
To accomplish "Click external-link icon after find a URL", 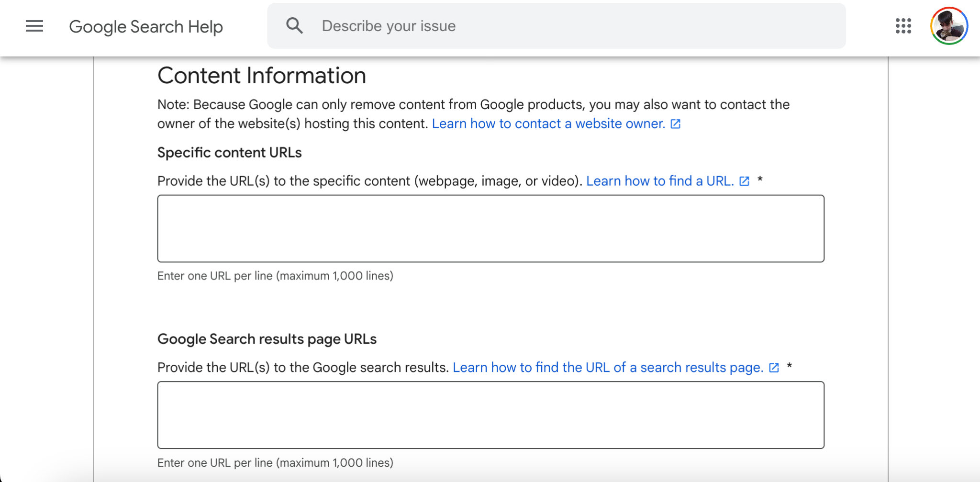I will tap(745, 181).
